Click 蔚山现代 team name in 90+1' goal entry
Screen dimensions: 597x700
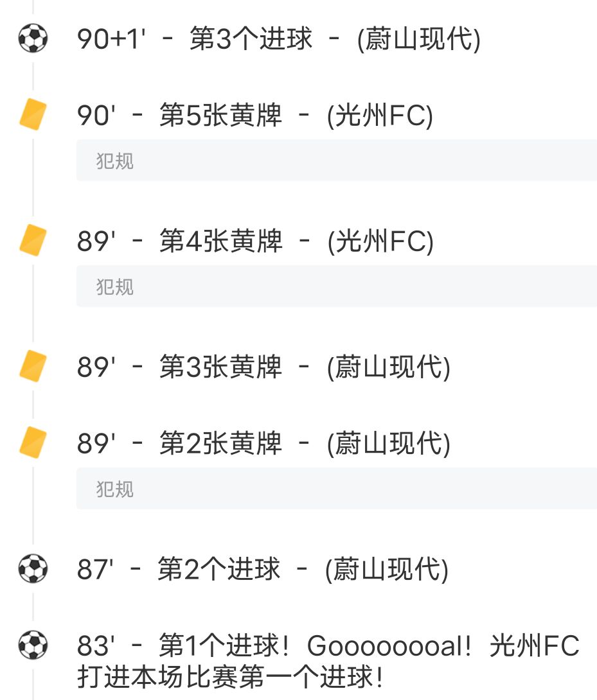pos(418,40)
